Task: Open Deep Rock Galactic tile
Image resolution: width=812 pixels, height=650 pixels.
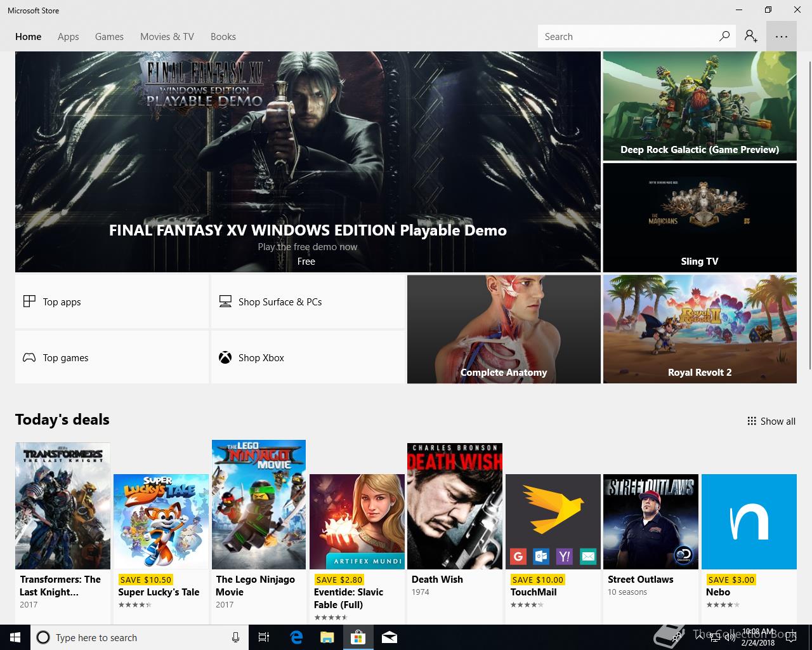Action: pos(700,106)
